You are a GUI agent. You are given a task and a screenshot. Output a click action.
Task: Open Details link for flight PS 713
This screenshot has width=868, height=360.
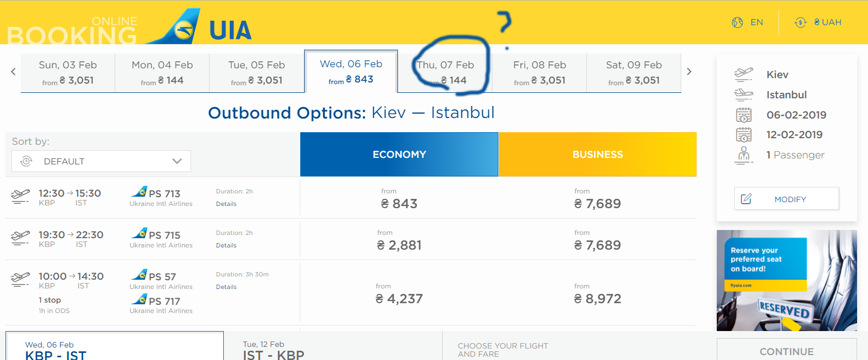[226, 204]
